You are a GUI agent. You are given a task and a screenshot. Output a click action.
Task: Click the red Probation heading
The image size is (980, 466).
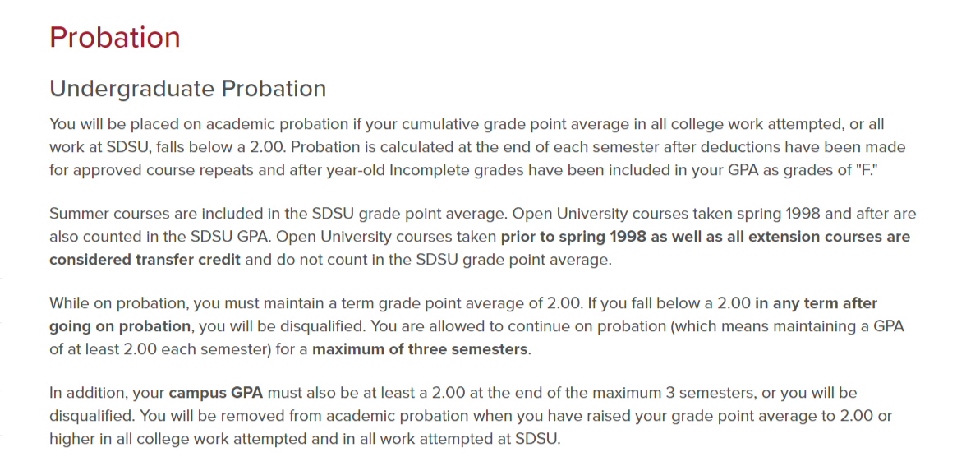tap(114, 38)
